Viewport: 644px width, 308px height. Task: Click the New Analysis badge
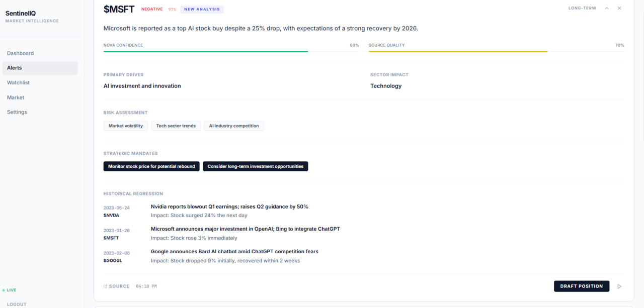coord(202,9)
